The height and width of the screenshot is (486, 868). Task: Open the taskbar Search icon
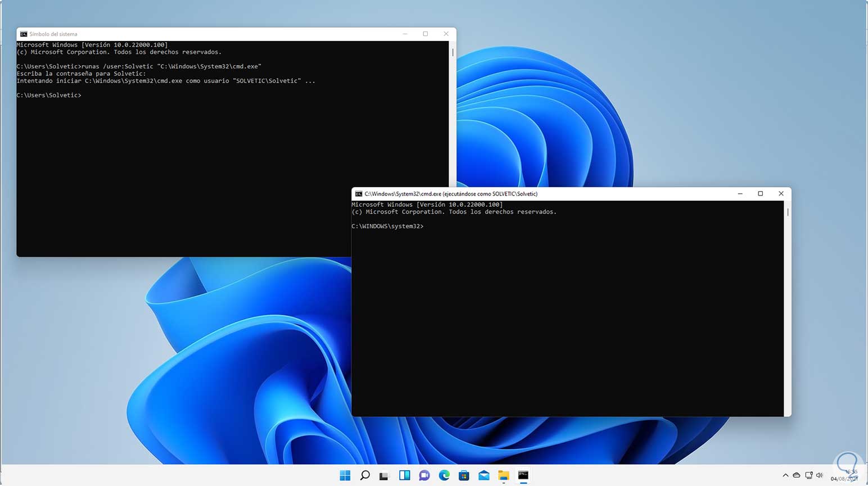365,475
